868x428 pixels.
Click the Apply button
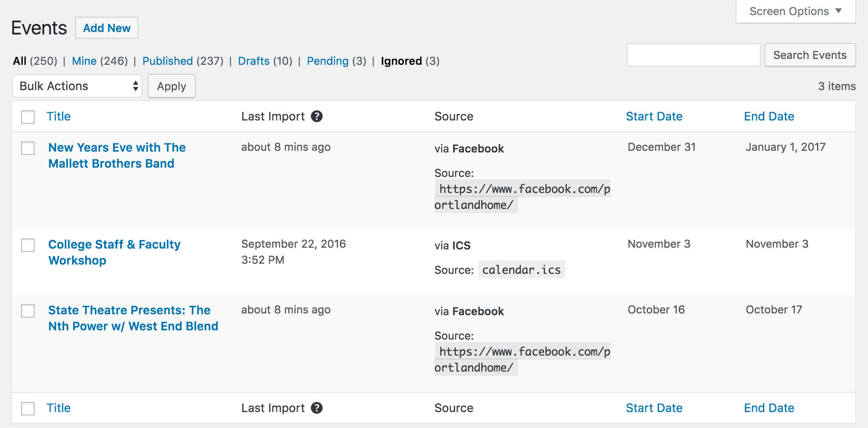click(171, 86)
